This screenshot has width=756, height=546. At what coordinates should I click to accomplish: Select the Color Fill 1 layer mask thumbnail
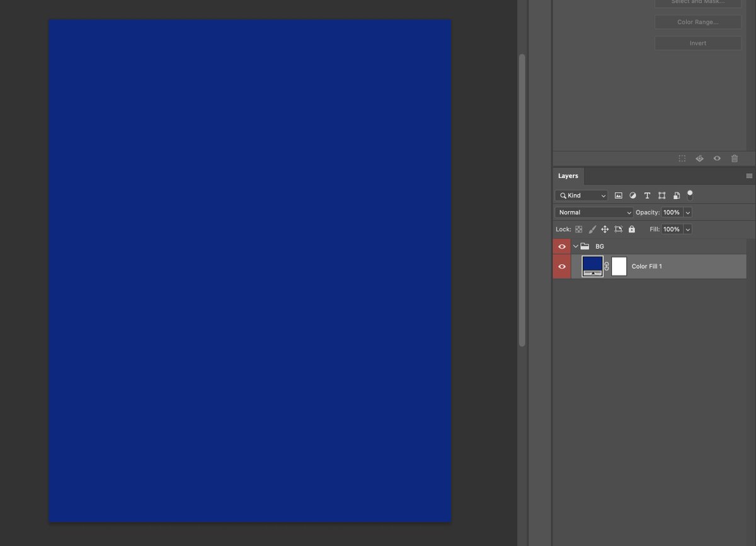coord(619,266)
